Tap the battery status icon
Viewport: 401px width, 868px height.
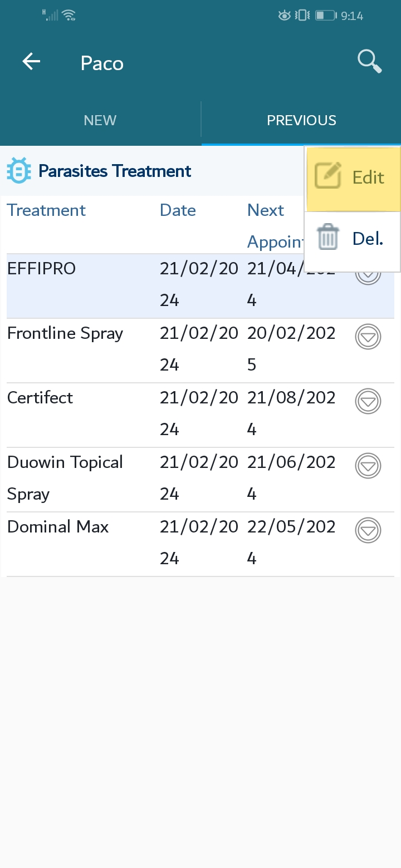coord(325,16)
